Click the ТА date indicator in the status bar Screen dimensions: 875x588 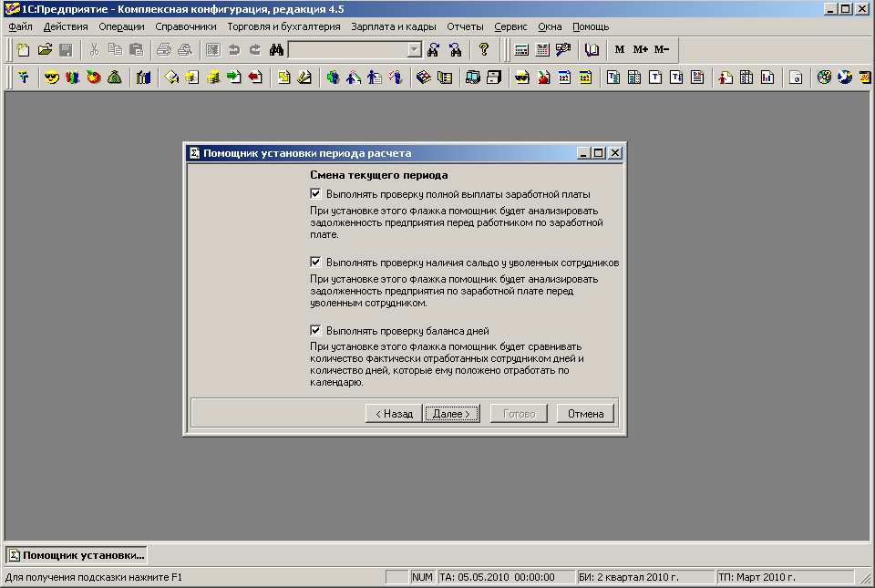pyautogui.click(x=506, y=577)
